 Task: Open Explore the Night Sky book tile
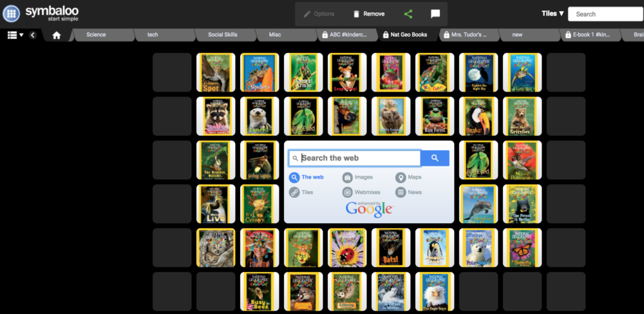pyautogui.click(x=478, y=72)
